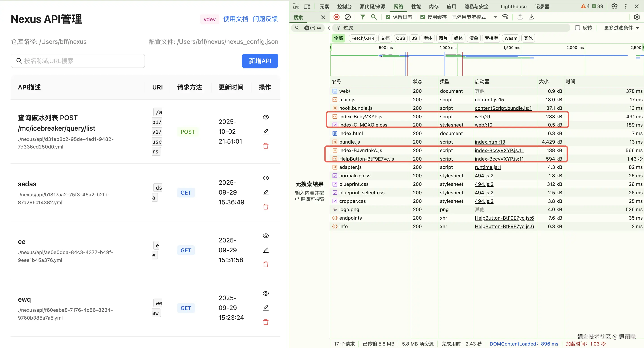Enable the 反转 checkbox
The image size is (644, 348).
click(578, 28)
